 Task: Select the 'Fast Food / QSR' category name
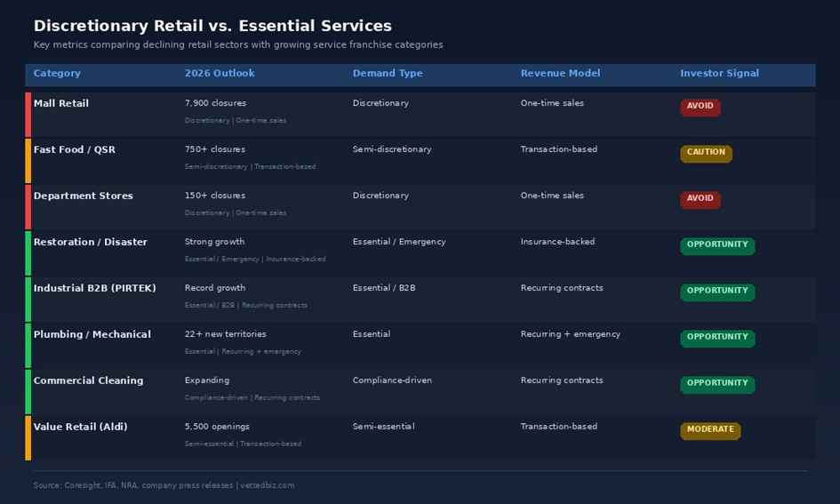(75, 149)
